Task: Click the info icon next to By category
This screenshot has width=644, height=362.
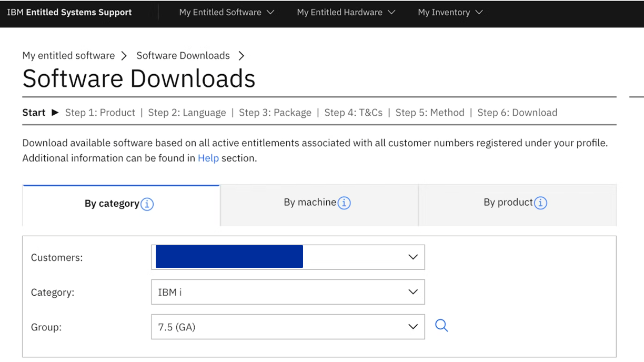Action: [x=147, y=204]
